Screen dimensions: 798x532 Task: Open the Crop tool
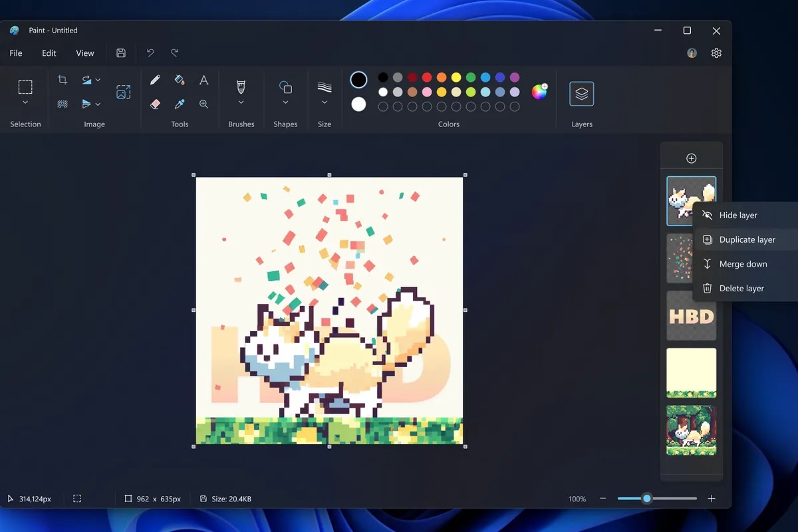62,80
